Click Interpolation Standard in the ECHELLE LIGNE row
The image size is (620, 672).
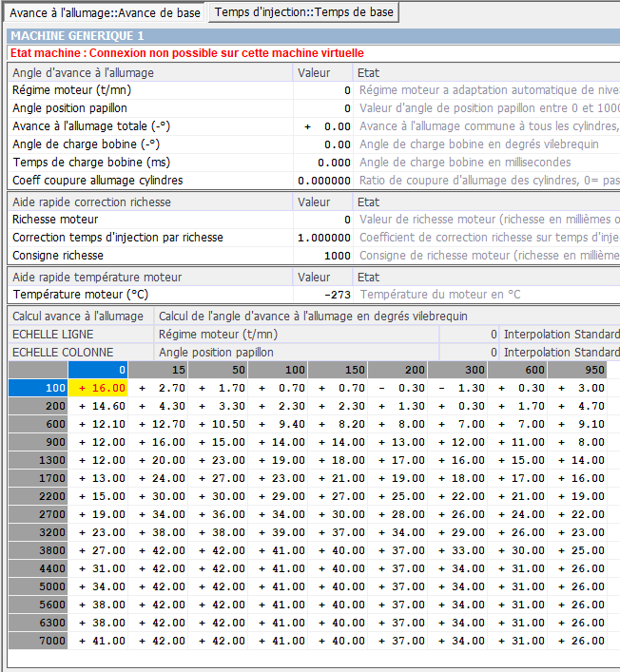[560, 334]
